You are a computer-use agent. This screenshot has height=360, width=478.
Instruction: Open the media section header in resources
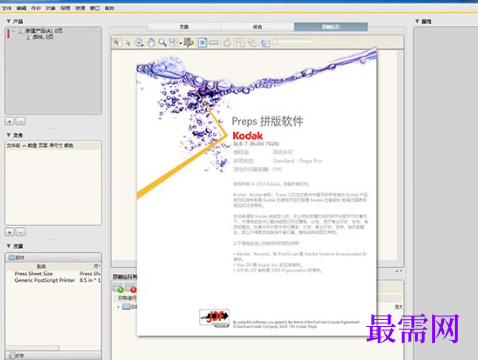click(53, 257)
